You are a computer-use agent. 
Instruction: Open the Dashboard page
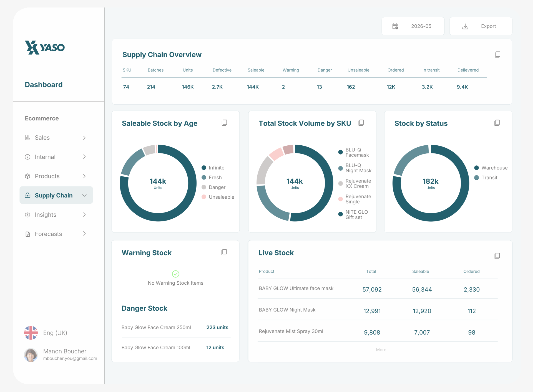click(x=44, y=85)
